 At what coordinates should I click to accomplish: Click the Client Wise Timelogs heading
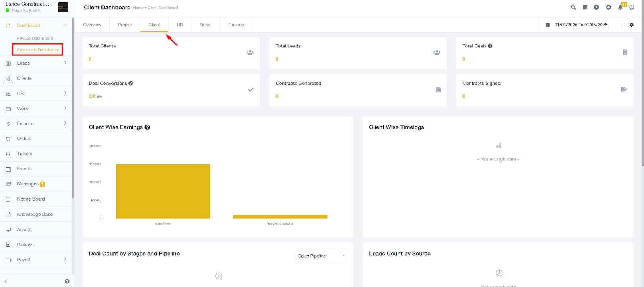coord(396,127)
